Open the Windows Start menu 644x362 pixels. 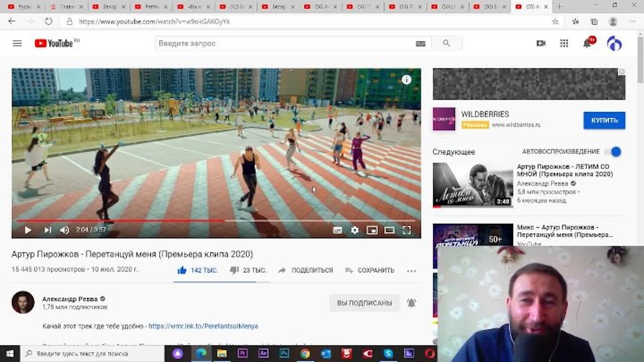coord(10,353)
